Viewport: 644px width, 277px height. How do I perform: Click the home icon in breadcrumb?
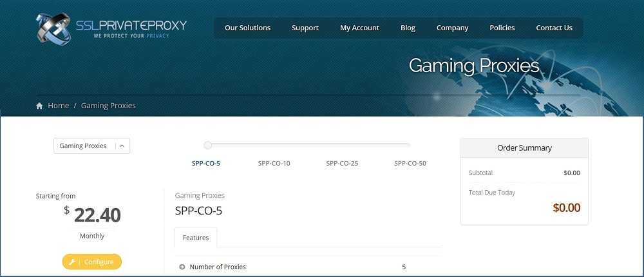click(x=39, y=106)
